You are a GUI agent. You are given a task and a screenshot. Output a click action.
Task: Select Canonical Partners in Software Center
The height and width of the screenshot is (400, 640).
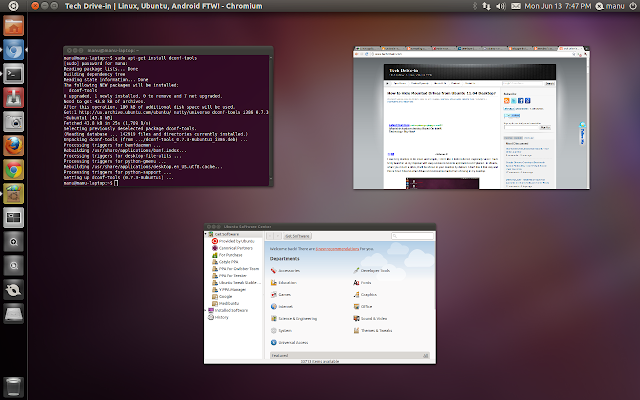(x=232, y=248)
